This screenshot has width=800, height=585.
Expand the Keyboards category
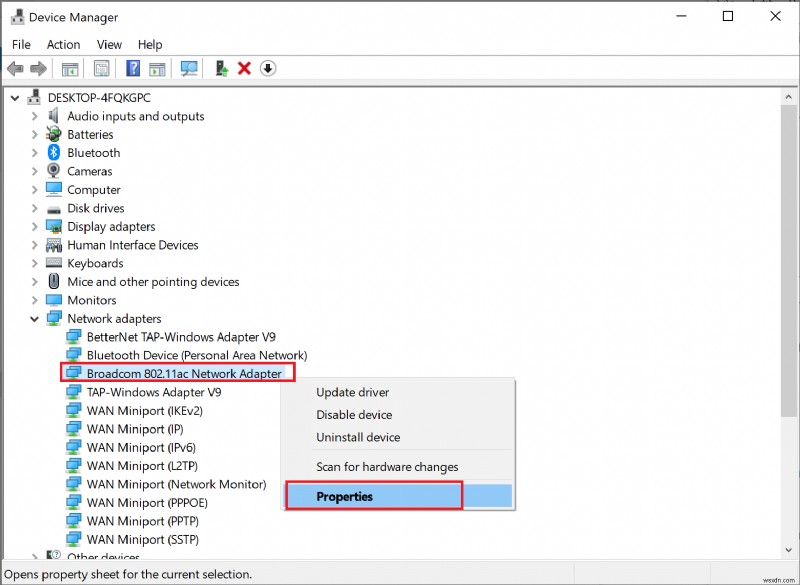[34, 263]
